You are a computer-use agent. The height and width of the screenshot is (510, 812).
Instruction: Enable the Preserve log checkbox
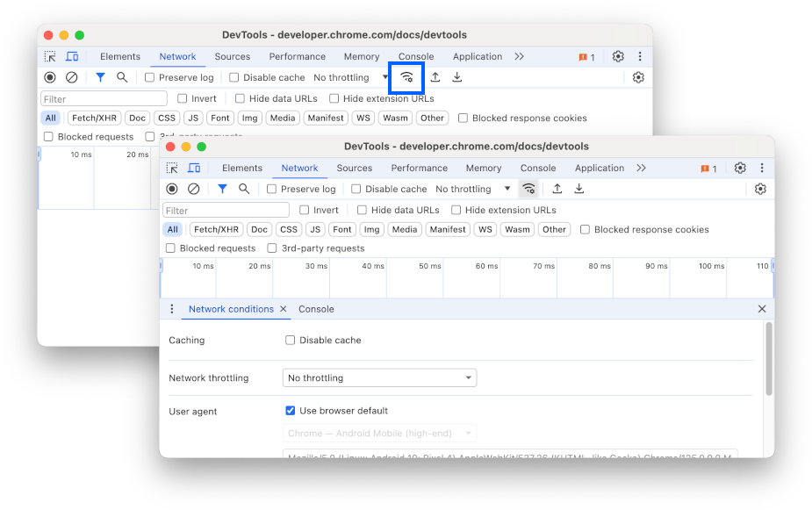point(272,189)
